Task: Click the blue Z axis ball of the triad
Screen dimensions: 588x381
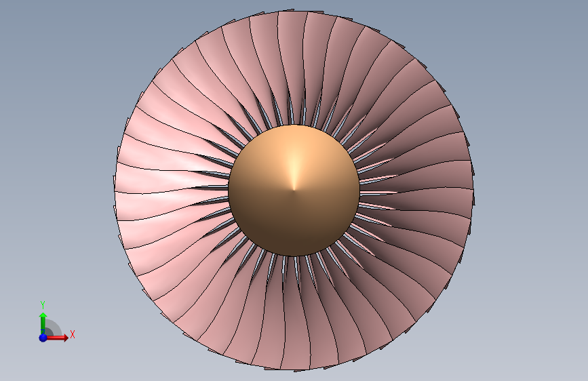Action: (43, 338)
